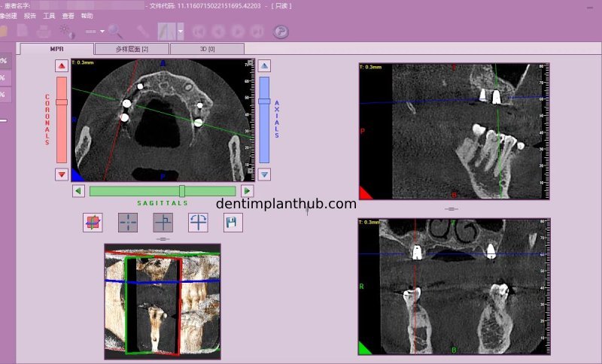
Task: Go to previous slice button
Action: 218,32
